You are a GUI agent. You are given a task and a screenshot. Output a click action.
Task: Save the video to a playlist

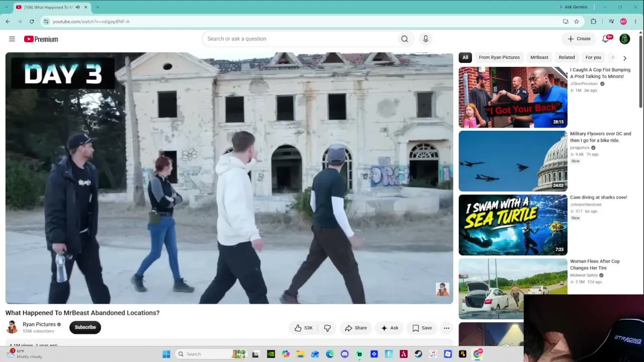(422, 328)
